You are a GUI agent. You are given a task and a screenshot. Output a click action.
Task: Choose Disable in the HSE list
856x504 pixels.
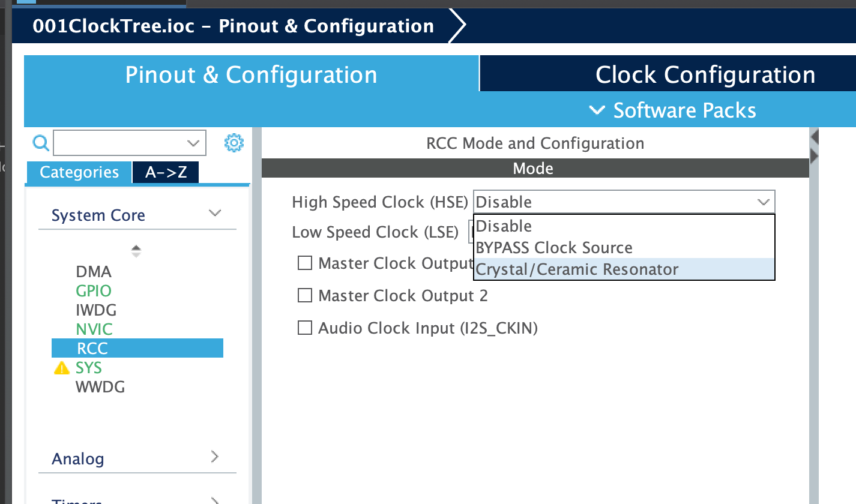624,226
